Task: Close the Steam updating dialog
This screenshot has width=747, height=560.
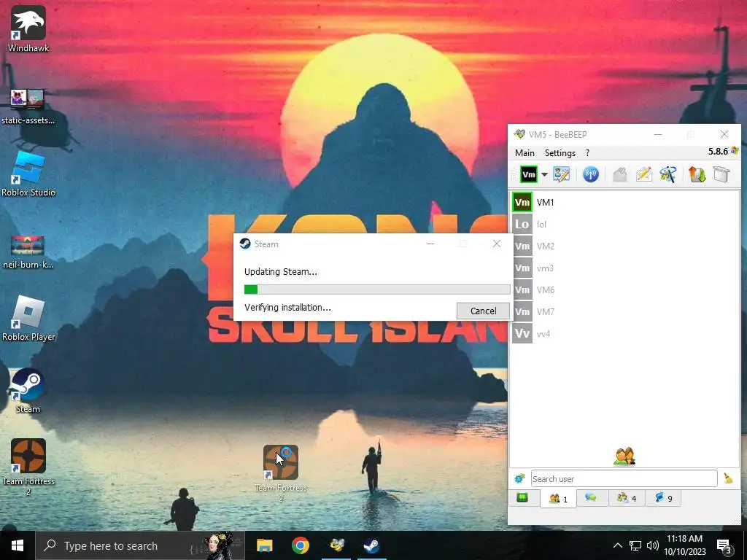Action: (496, 244)
